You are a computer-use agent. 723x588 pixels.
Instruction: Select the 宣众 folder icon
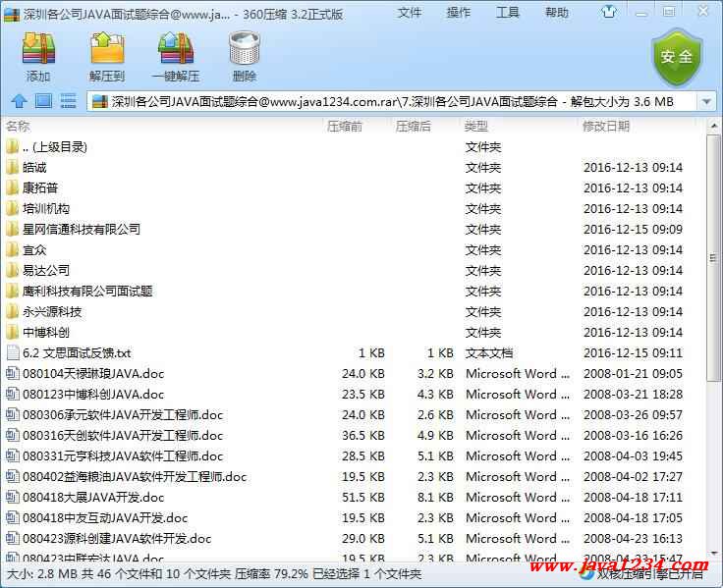pyautogui.click(x=13, y=249)
